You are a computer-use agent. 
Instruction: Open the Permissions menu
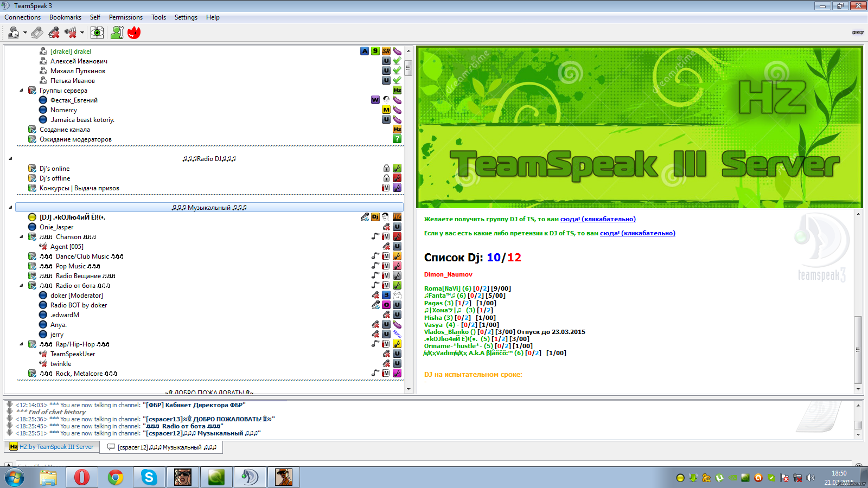126,17
